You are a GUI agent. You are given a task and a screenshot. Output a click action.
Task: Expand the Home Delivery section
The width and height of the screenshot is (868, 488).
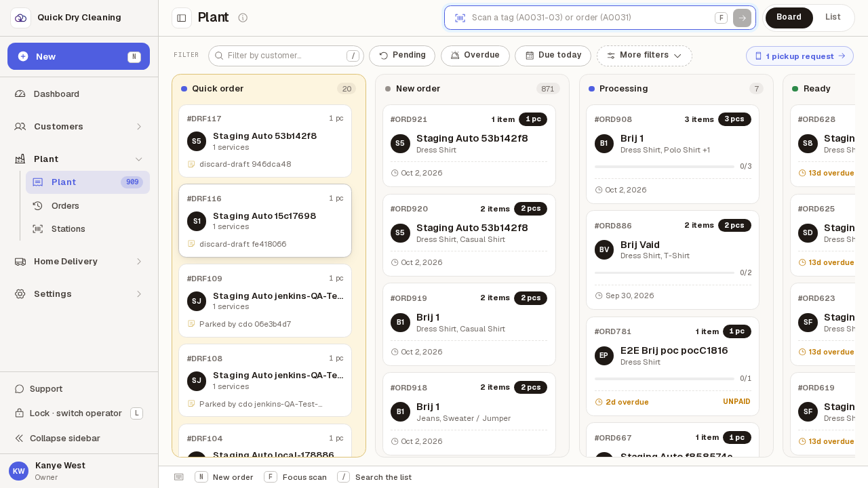[79, 261]
